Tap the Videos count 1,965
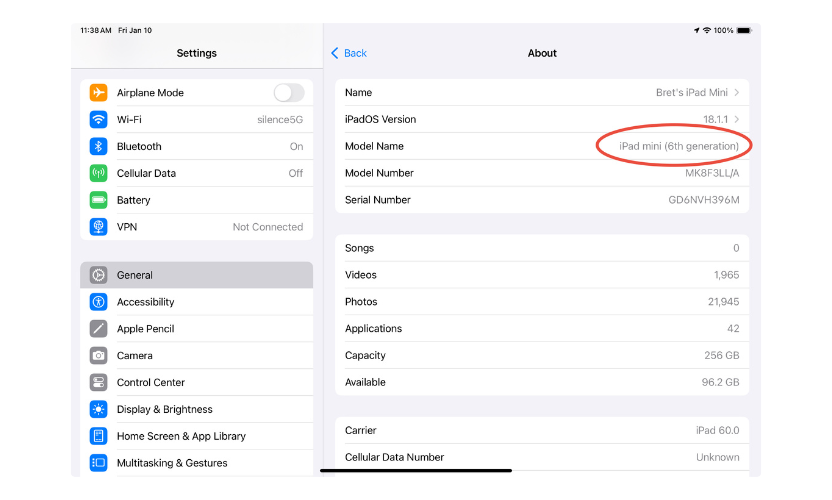832x500 pixels. click(x=726, y=275)
